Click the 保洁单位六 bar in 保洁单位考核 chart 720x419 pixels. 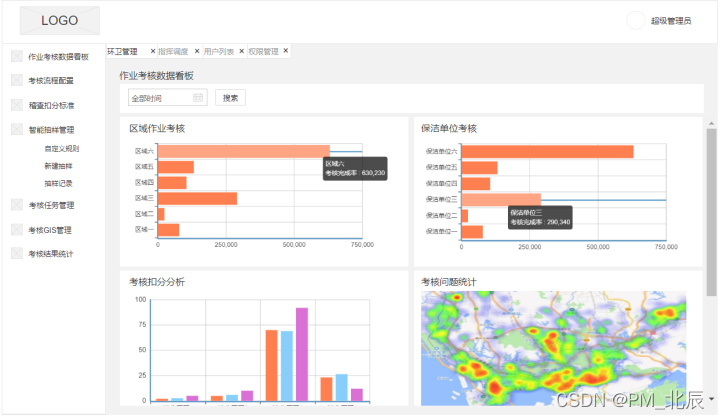547,152
